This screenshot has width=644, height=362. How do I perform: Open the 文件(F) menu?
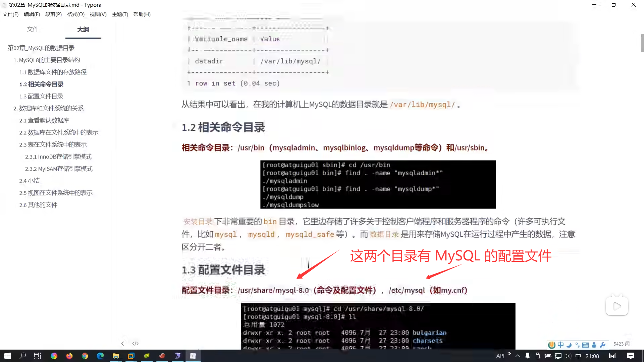10,14
